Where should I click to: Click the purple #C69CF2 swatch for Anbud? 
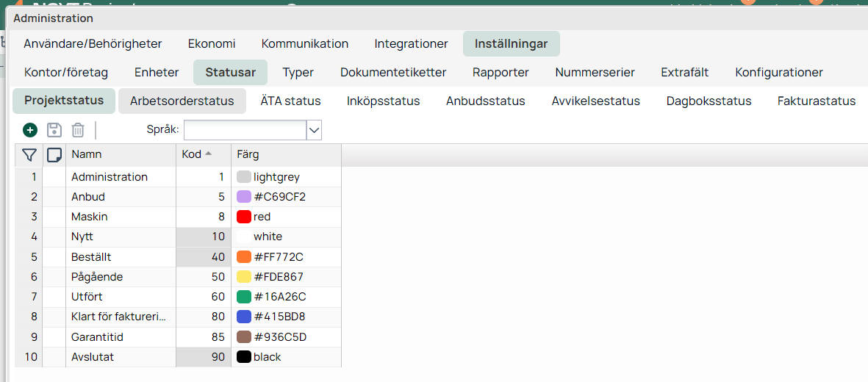click(244, 197)
